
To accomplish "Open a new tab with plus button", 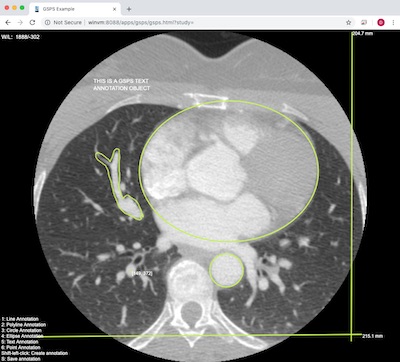I will (x=129, y=9).
